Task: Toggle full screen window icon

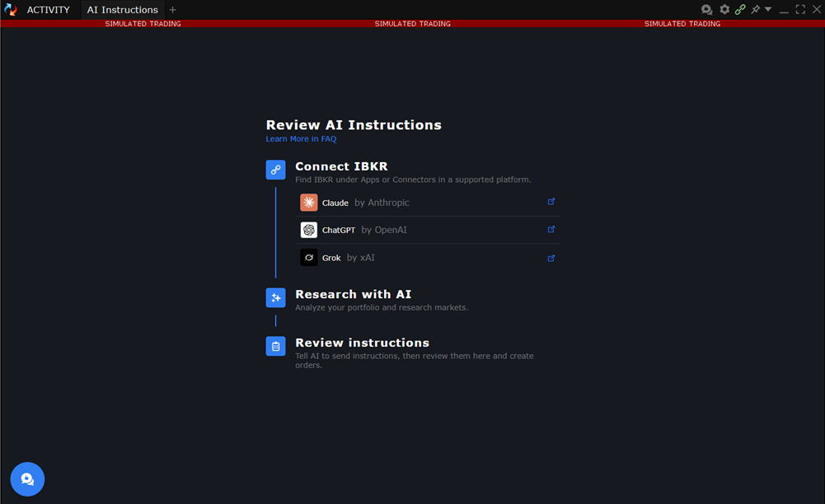Action: coord(800,9)
